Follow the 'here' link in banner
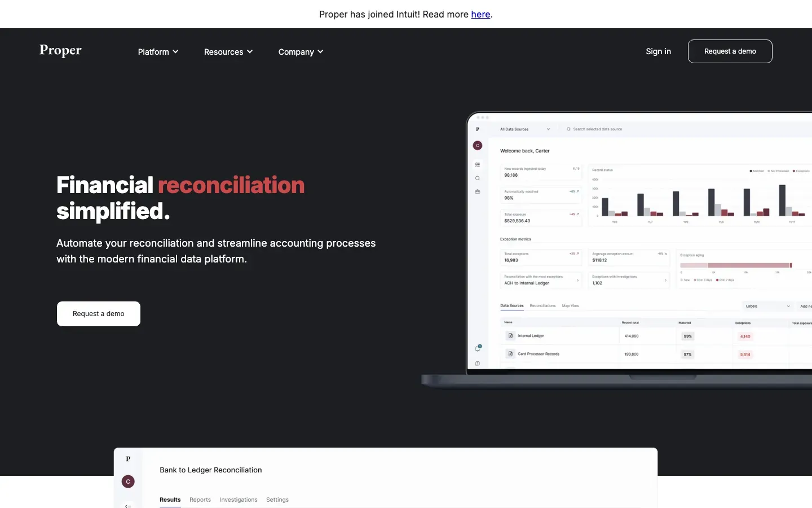Image resolution: width=812 pixels, height=508 pixels. point(480,14)
